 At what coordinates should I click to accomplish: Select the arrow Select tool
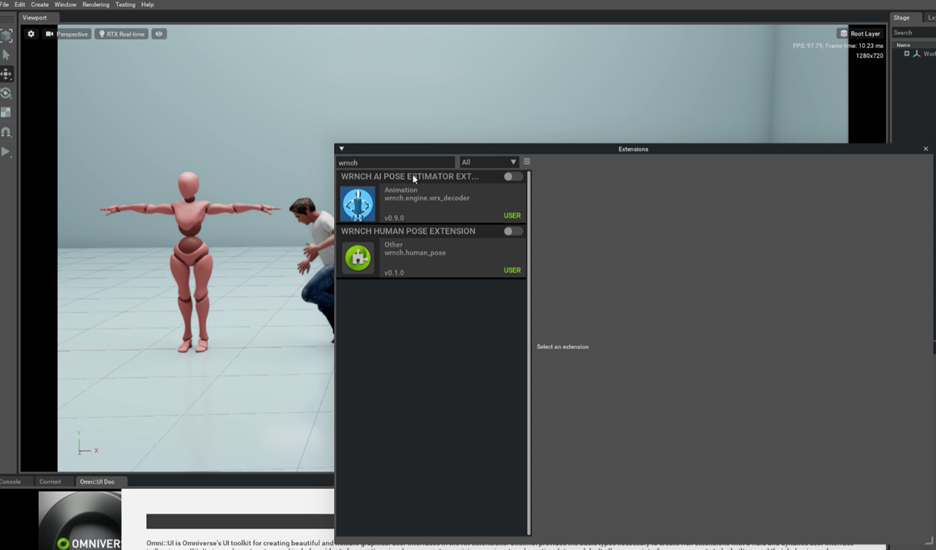tap(6, 55)
